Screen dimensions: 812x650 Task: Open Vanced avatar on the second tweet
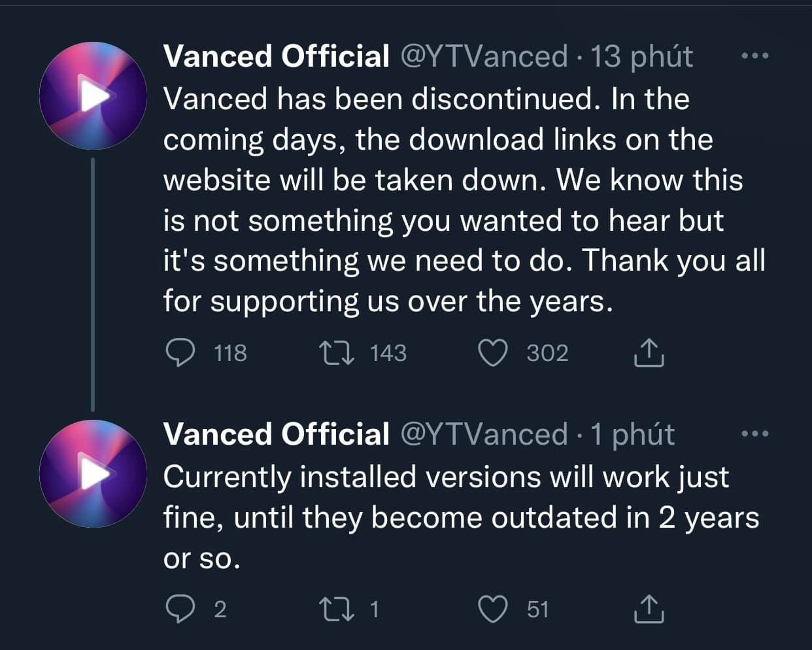coord(93,474)
